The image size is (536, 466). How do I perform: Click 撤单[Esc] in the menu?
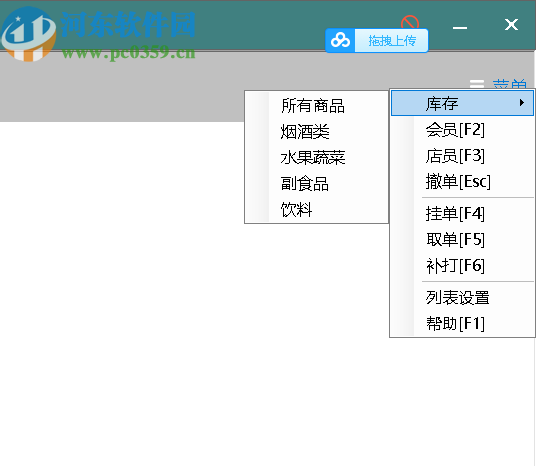click(462, 182)
